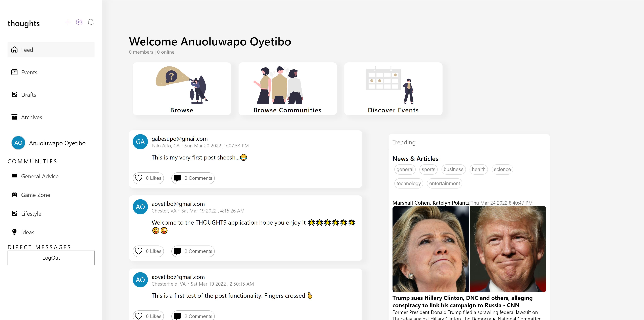644x320 pixels.
Task: Open the Feed menu item
Action: pyautogui.click(x=51, y=50)
